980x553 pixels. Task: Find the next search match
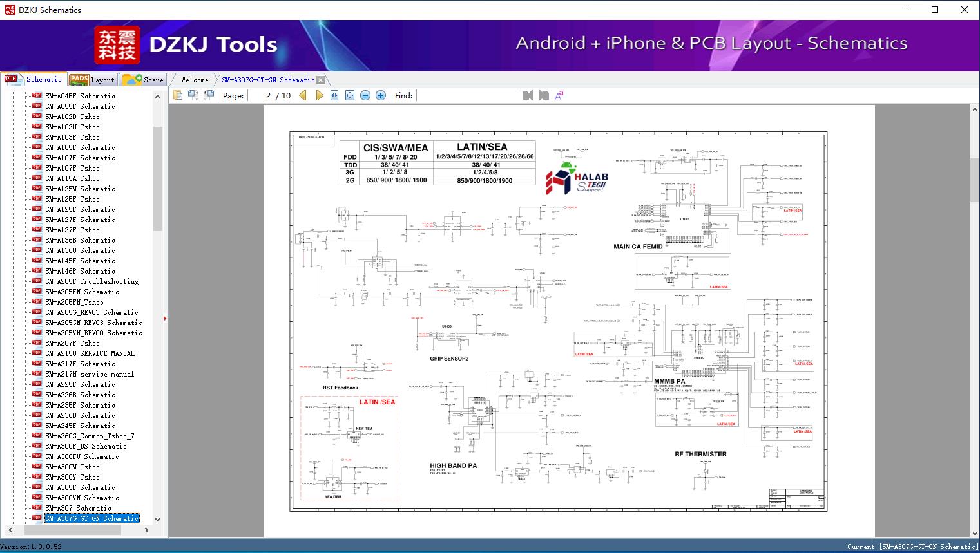click(544, 95)
